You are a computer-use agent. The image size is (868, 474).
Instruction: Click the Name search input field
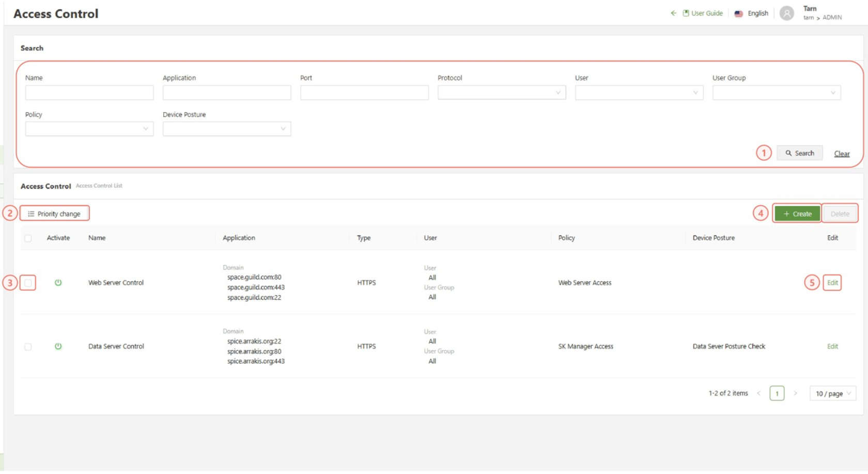[x=89, y=93]
